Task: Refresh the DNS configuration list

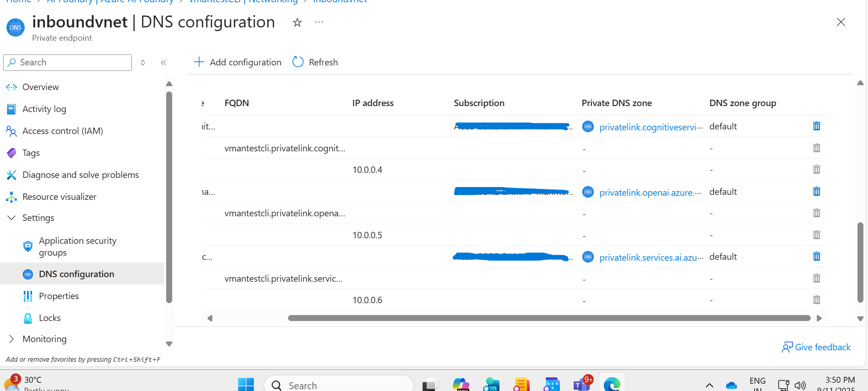Action: pos(315,62)
